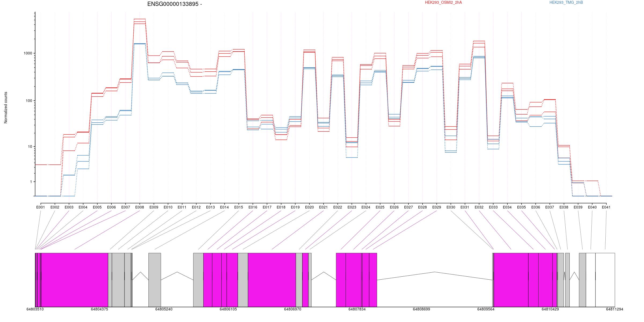Click the y-axis tick label 1000

click(x=28, y=53)
